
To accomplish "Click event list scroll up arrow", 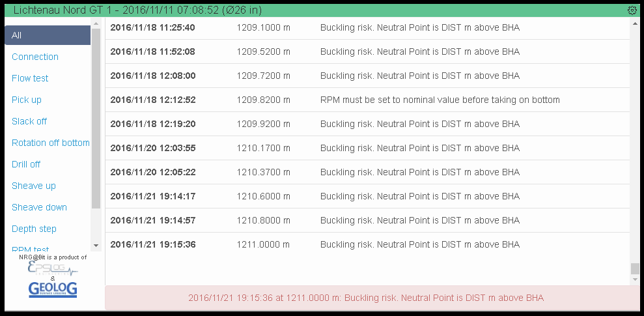I will click(x=635, y=24).
